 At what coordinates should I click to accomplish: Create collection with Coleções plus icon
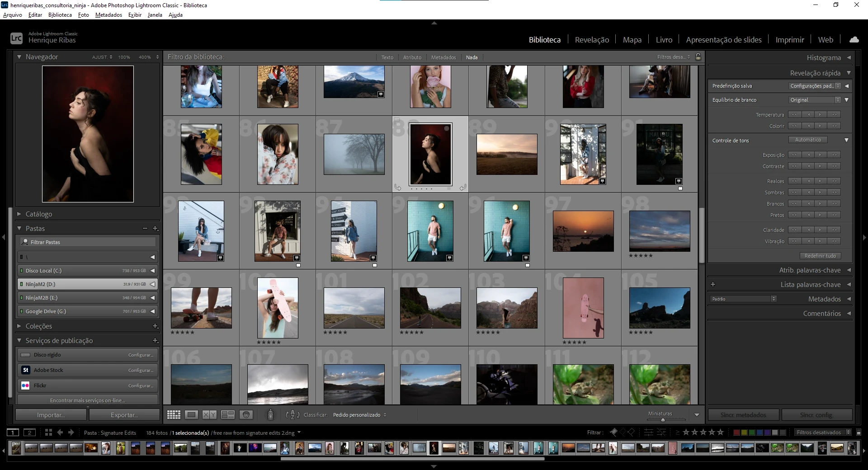tap(155, 326)
